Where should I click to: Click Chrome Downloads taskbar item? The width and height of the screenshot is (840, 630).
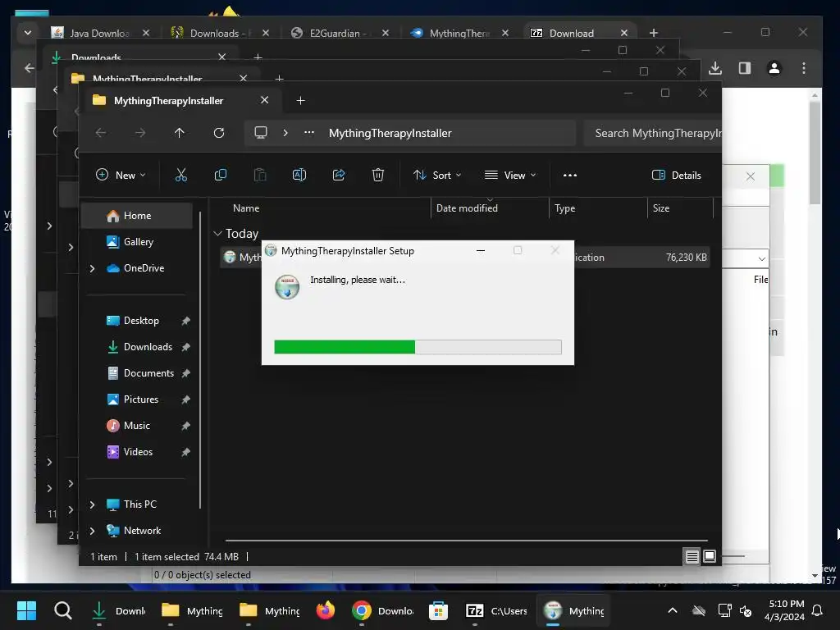(x=383, y=610)
